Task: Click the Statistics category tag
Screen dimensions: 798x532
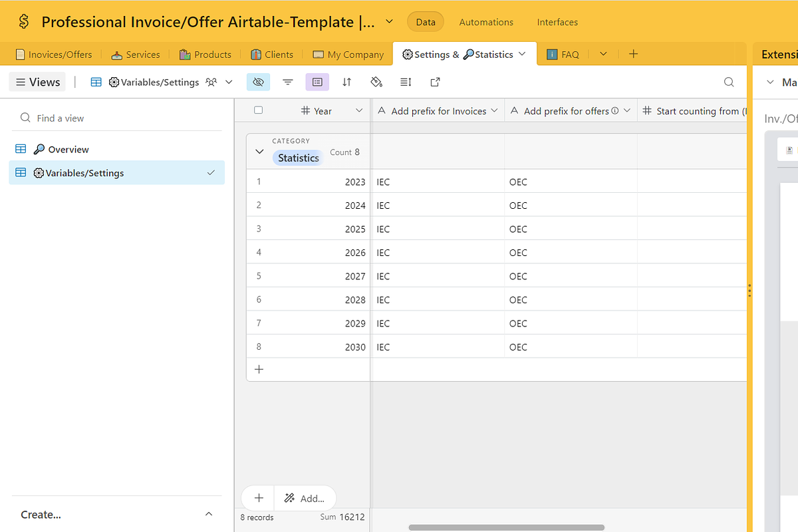Action: (298, 158)
